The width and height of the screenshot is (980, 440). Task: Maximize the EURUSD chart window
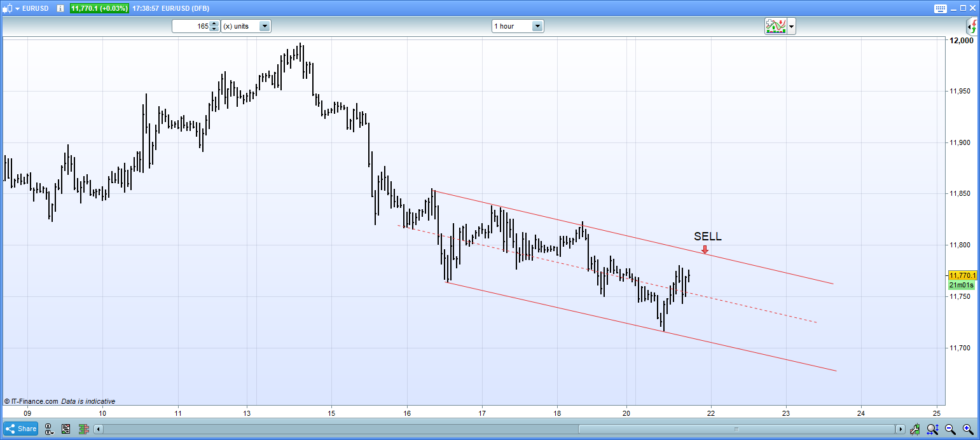(x=962, y=8)
